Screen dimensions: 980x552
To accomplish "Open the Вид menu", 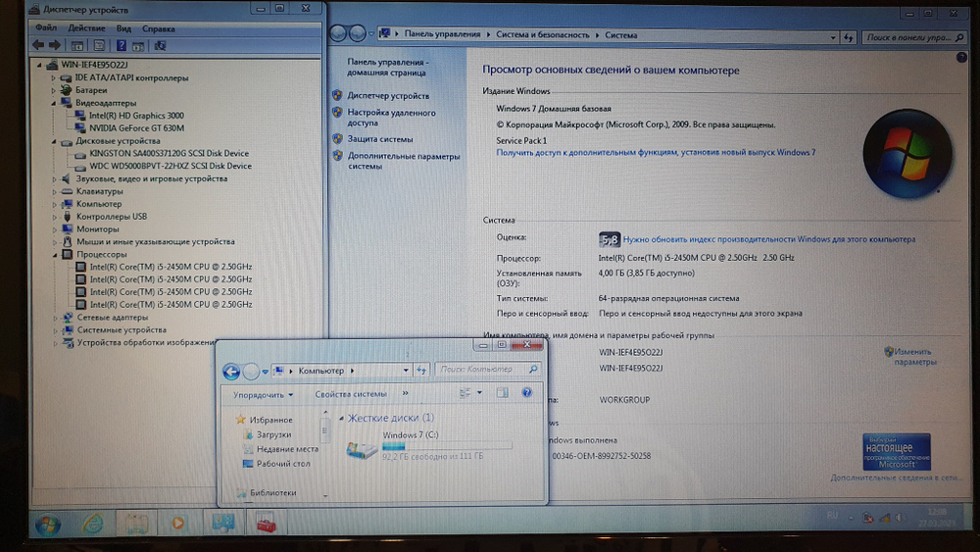I will tap(123, 28).
